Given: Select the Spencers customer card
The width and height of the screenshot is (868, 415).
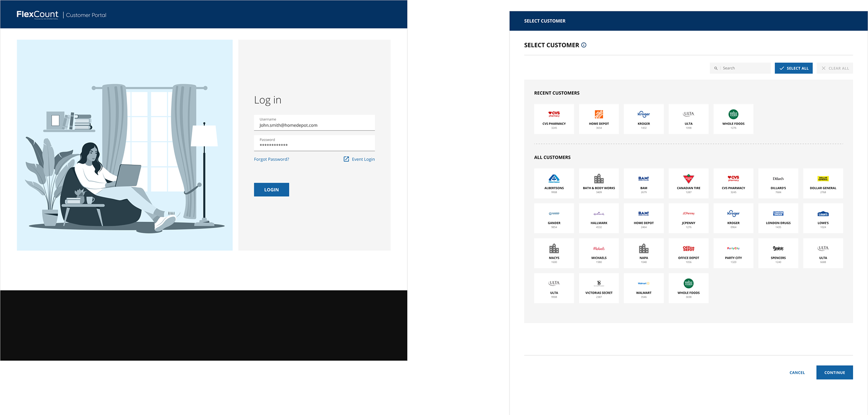Looking at the screenshot, I should 778,253.
